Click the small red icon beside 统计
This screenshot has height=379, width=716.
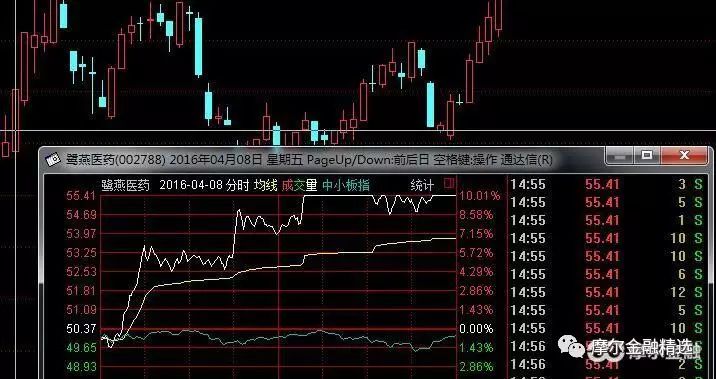click(x=449, y=184)
